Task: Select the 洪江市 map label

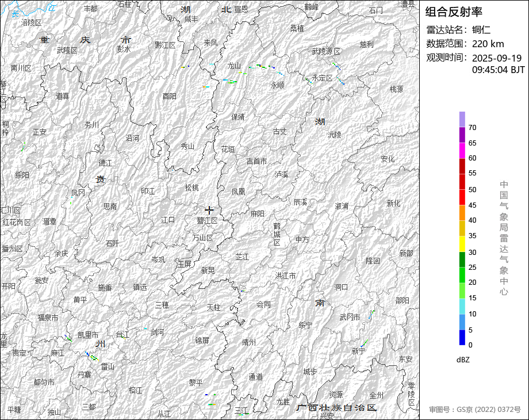Action: pyautogui.click(x=286, y=276)
